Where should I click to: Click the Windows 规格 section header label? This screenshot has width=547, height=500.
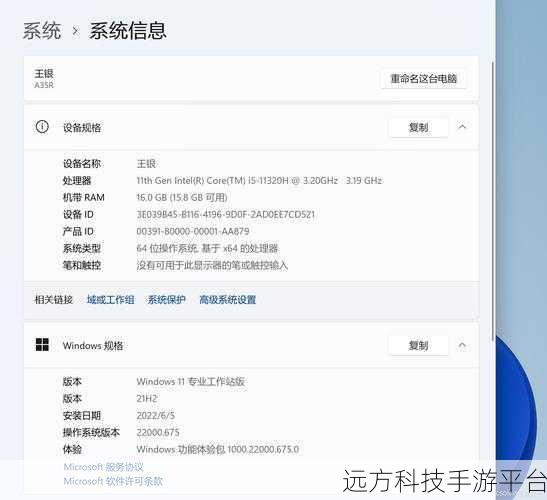coord(93,346)
